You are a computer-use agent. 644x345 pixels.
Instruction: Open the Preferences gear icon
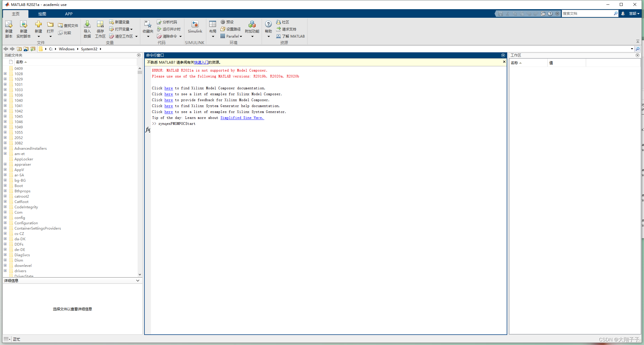coord(223,22)
